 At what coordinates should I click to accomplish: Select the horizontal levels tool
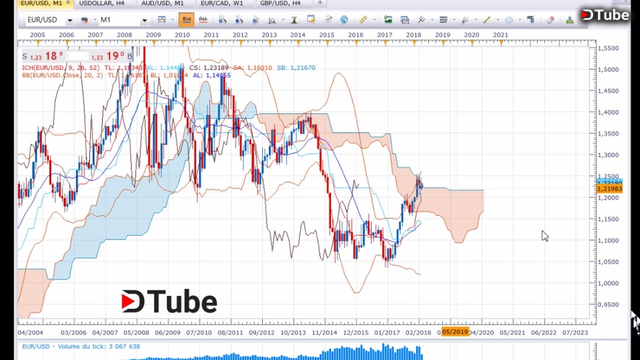[443, 19]
